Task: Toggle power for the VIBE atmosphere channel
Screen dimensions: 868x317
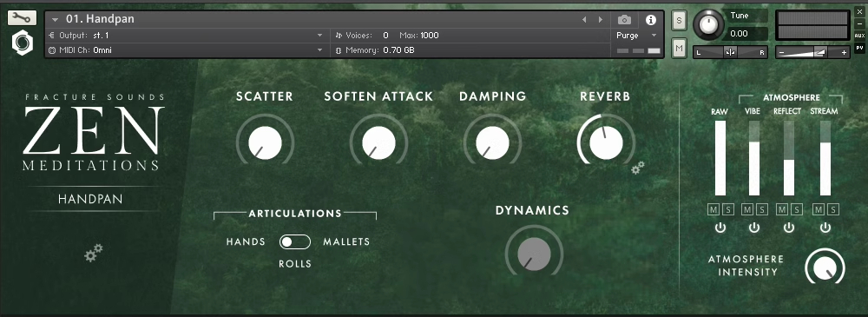Action: tap(754, 228)
